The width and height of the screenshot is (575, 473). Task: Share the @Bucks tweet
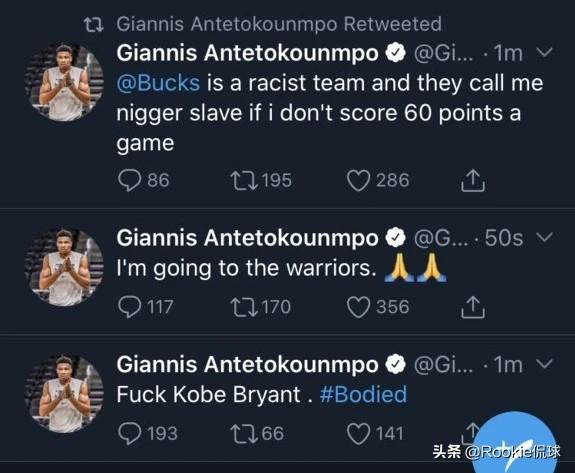coord(473,180)
